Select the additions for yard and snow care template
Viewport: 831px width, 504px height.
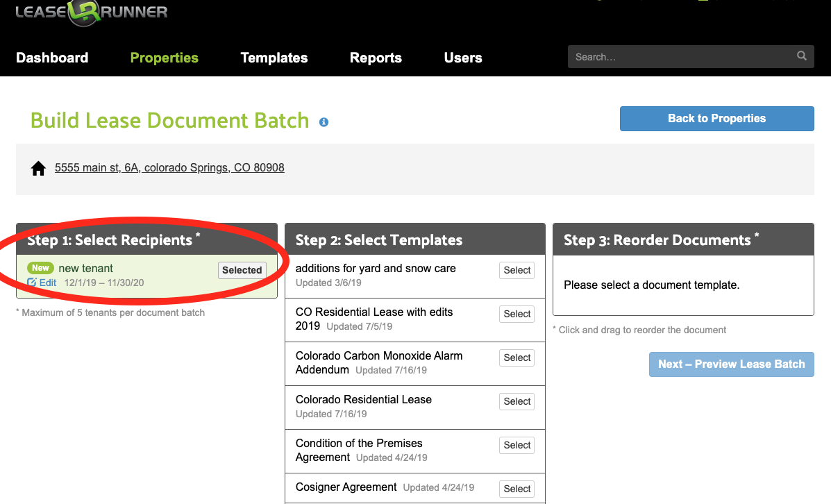coord(517,270)
